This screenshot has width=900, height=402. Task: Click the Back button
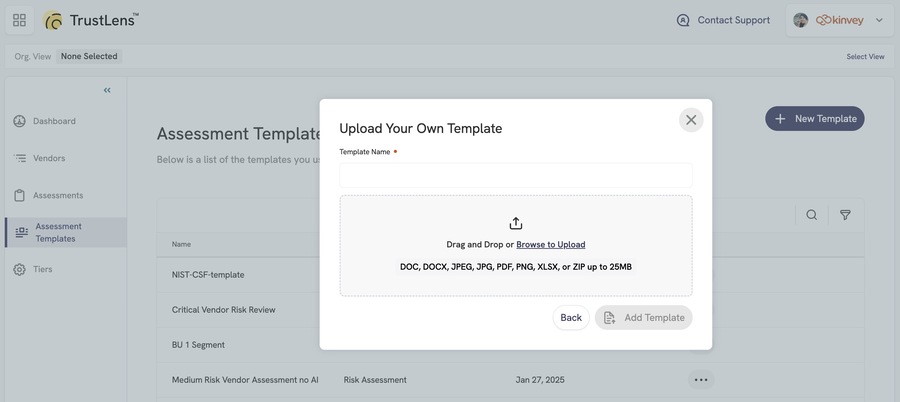point(571,318)
